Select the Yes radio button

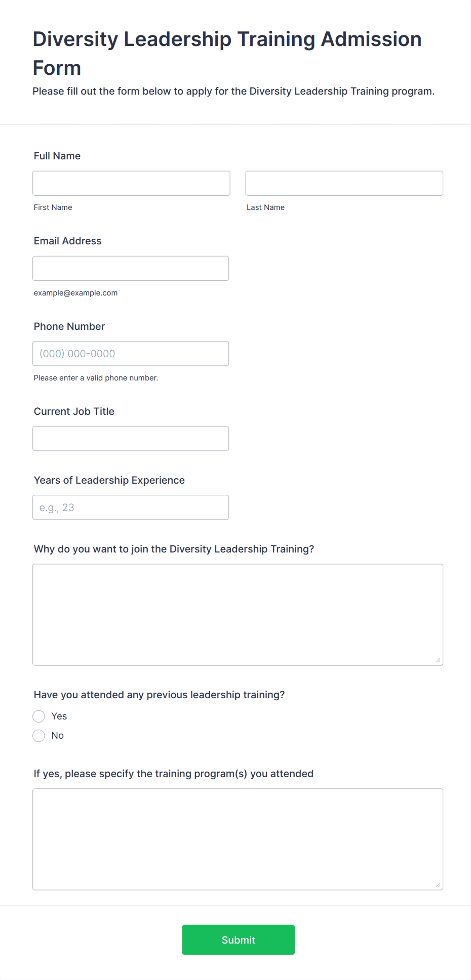[39, 716]
